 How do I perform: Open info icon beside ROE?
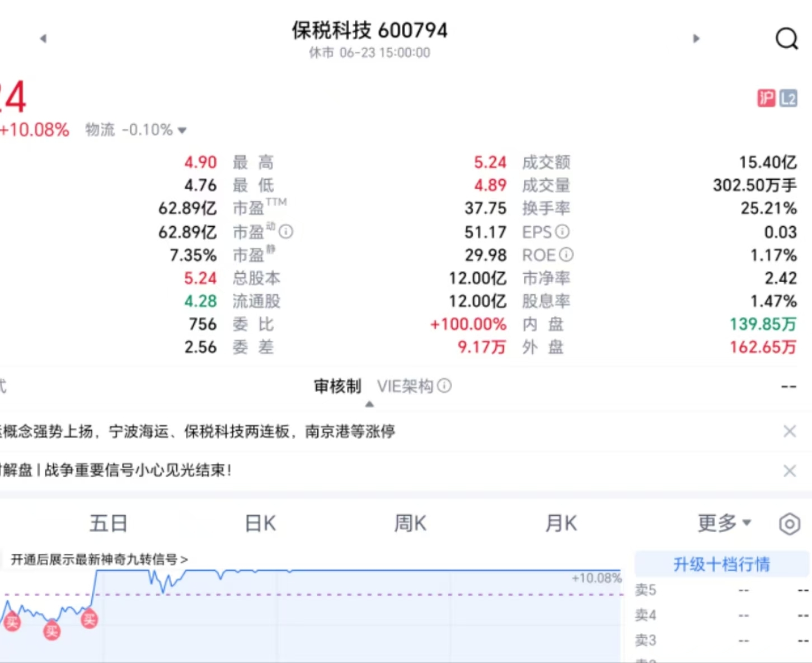(x=566, y=255)
